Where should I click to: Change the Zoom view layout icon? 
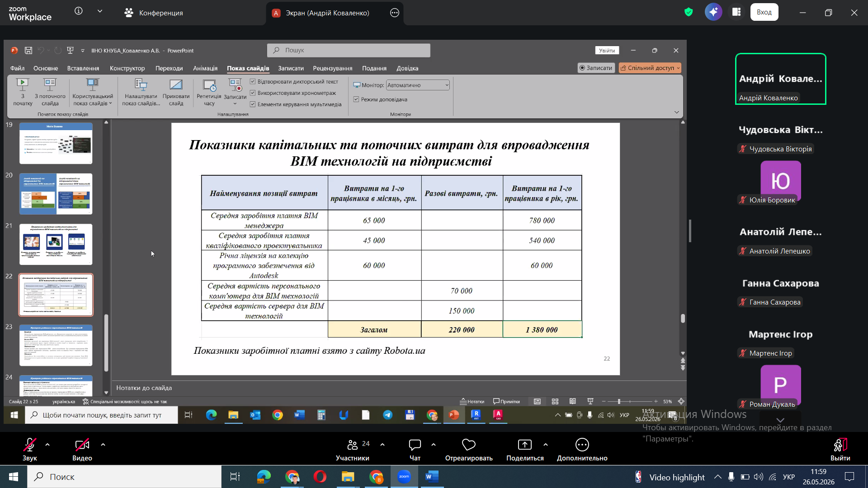tap(736, 12)
